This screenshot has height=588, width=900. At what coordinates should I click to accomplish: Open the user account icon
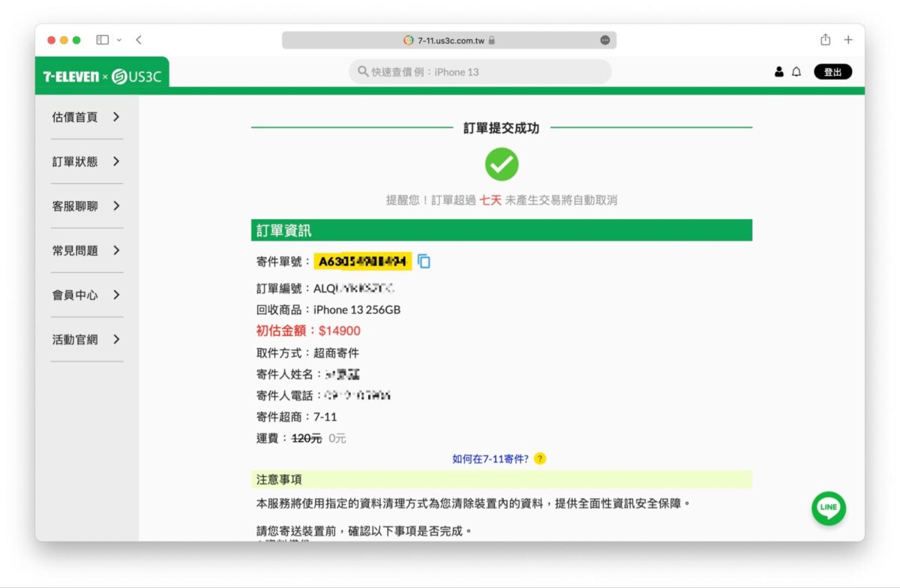pyautogui.click(x=778, y=72)
